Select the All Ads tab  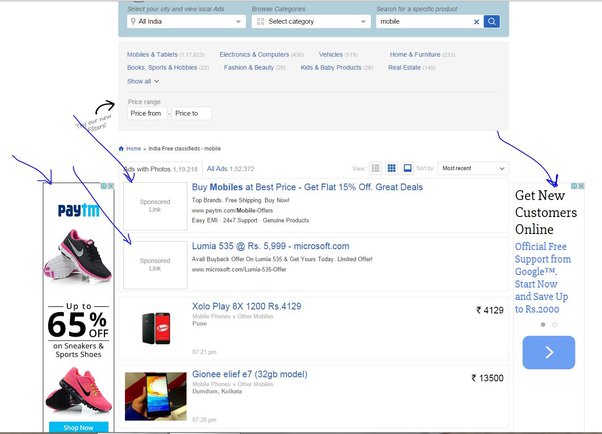point(230,169)
